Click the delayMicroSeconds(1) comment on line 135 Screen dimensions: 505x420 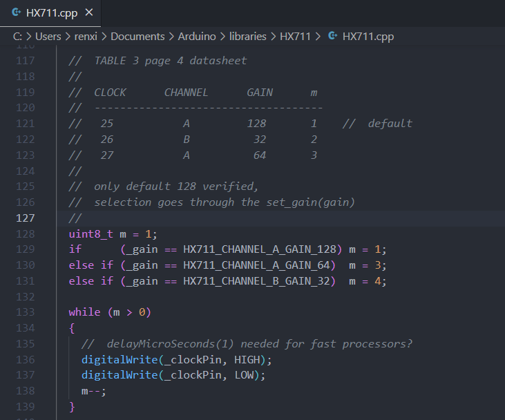[x=247, y=343]
